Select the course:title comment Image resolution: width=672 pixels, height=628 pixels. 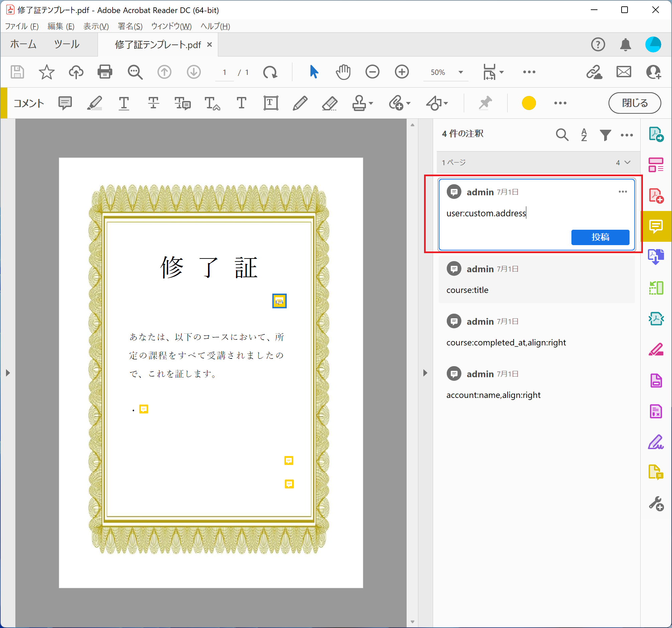(536, 279)
